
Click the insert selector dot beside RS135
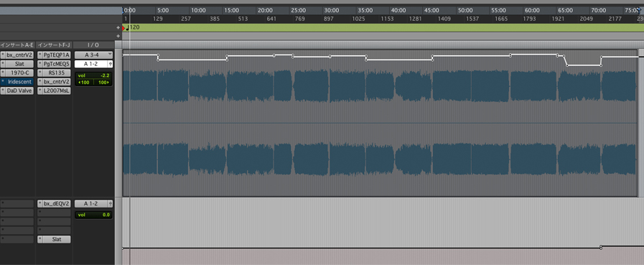[x=39, y=73]
